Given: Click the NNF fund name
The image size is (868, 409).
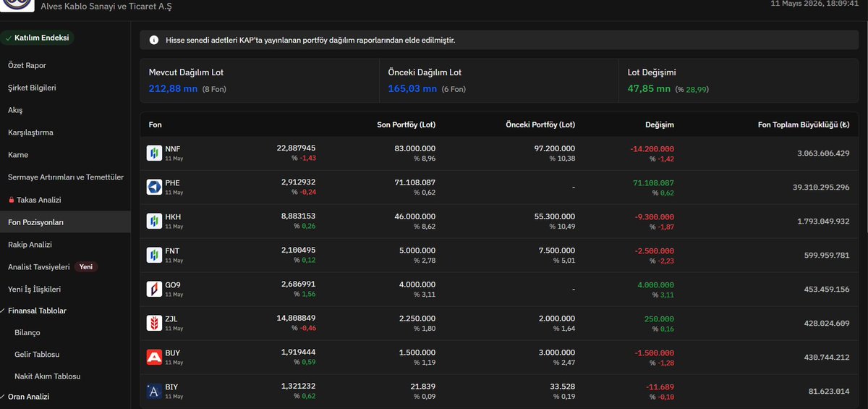Looking at the screenshot, I should click(x=173, y=149).
